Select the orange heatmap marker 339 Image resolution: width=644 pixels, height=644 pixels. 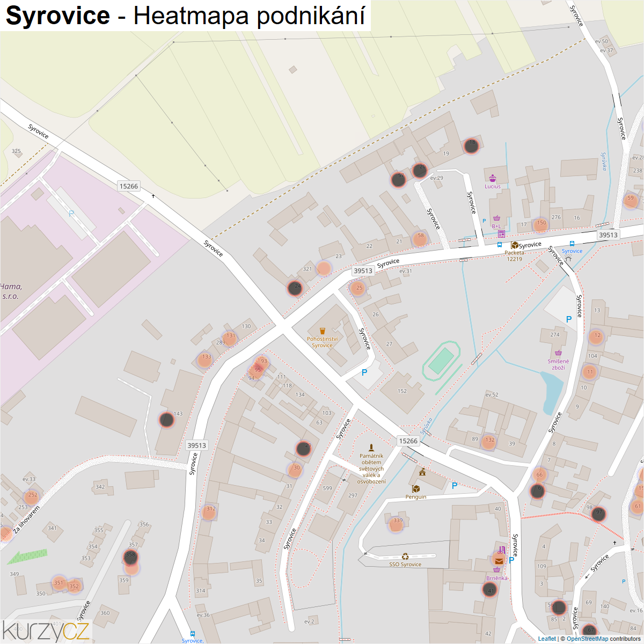396,524
